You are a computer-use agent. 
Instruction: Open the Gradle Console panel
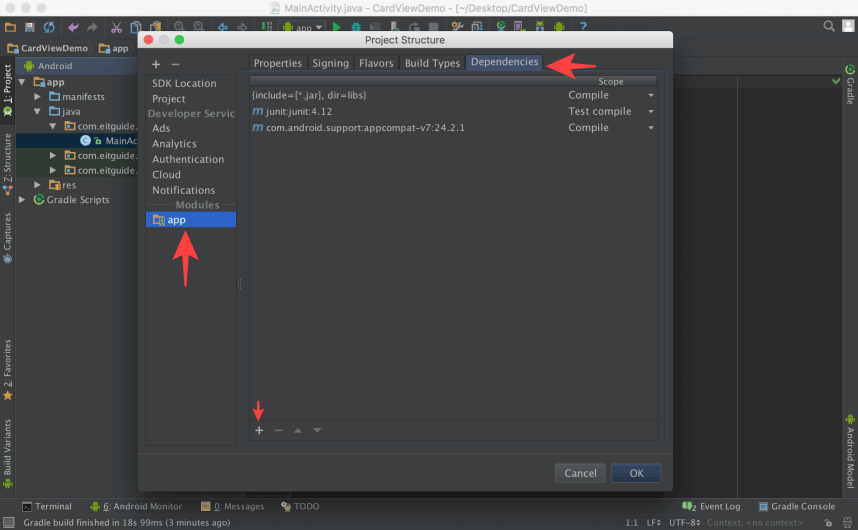click(797, 506)
